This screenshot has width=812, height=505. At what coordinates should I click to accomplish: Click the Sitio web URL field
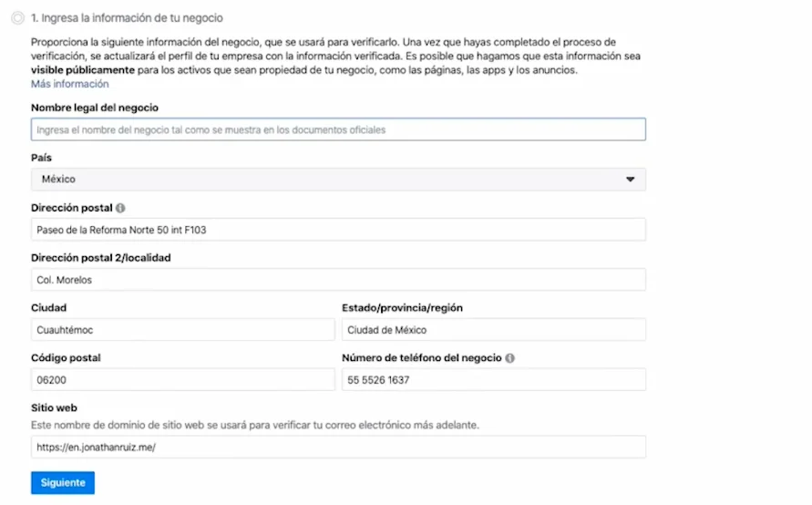tap(338, 447)
